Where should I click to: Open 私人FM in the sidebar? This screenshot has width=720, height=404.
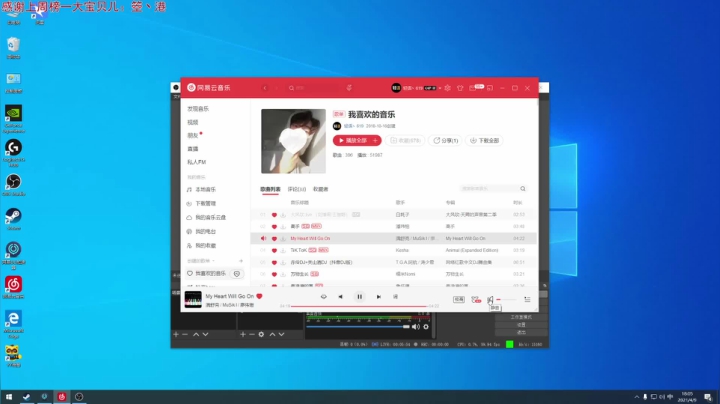[197, 162]
